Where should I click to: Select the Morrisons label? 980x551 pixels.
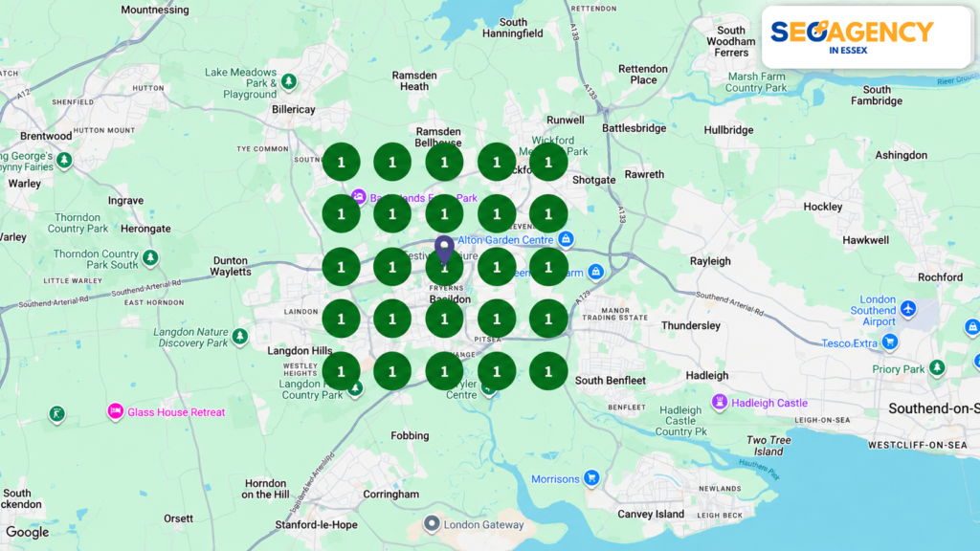(x=555, y=479)
